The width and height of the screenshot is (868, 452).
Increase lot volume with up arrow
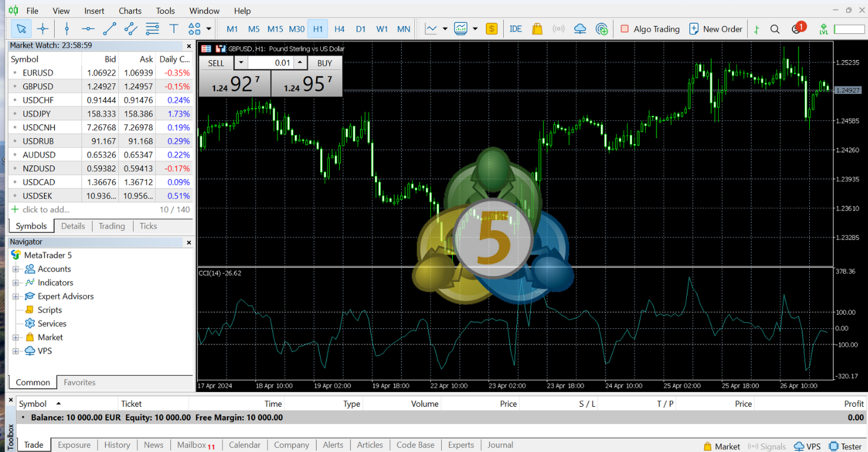[x=300, y=63]
